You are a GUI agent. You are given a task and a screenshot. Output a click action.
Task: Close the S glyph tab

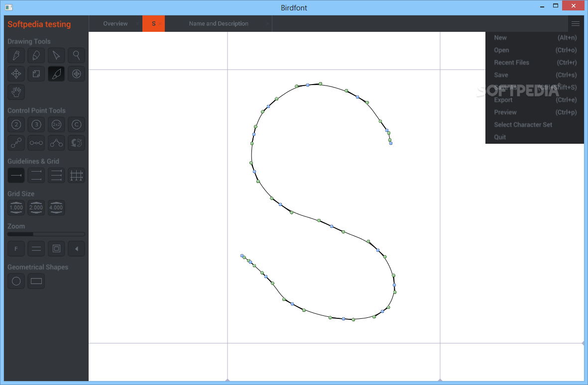point(160,24)
